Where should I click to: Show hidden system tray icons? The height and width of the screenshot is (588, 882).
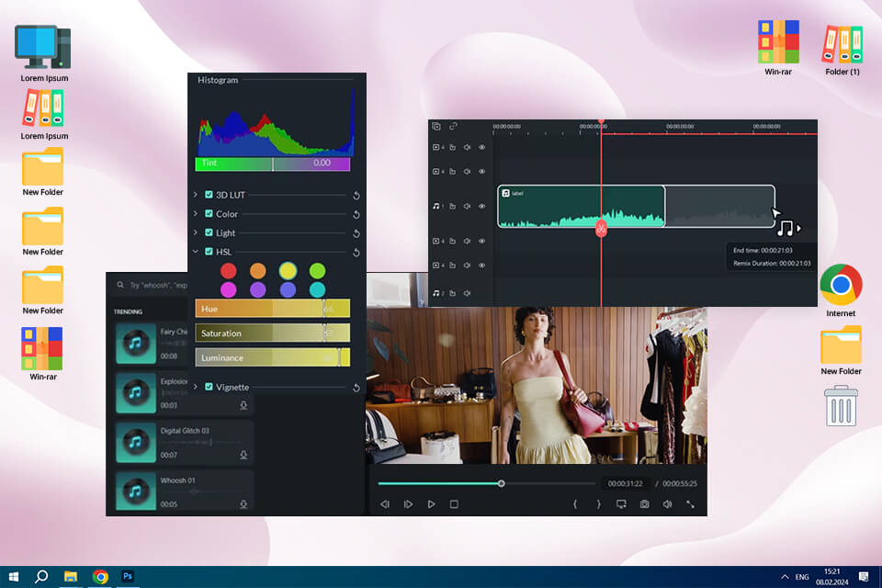point(785,577)
